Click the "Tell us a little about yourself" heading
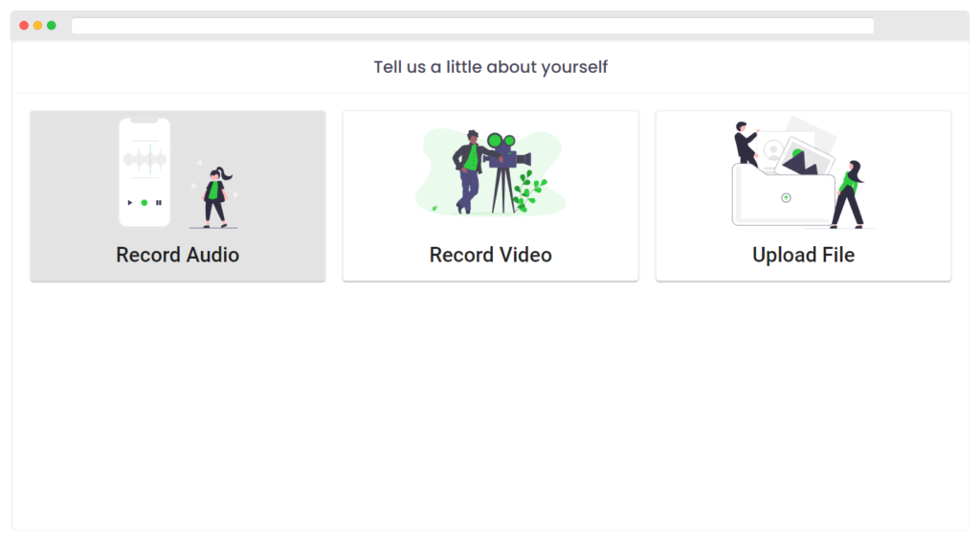Viewport: 980px width, 541px height. pyautogui.click(x=491, y=67)
